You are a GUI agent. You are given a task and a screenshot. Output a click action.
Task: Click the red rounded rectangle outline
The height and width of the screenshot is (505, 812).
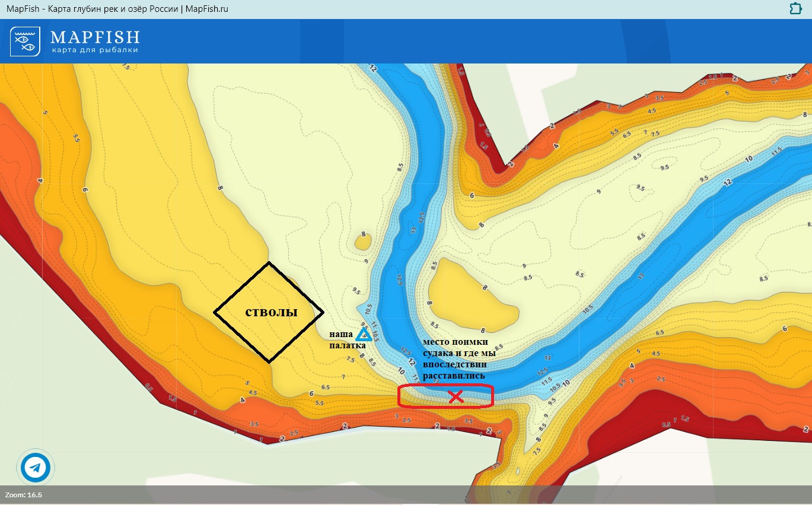(445, 386)
